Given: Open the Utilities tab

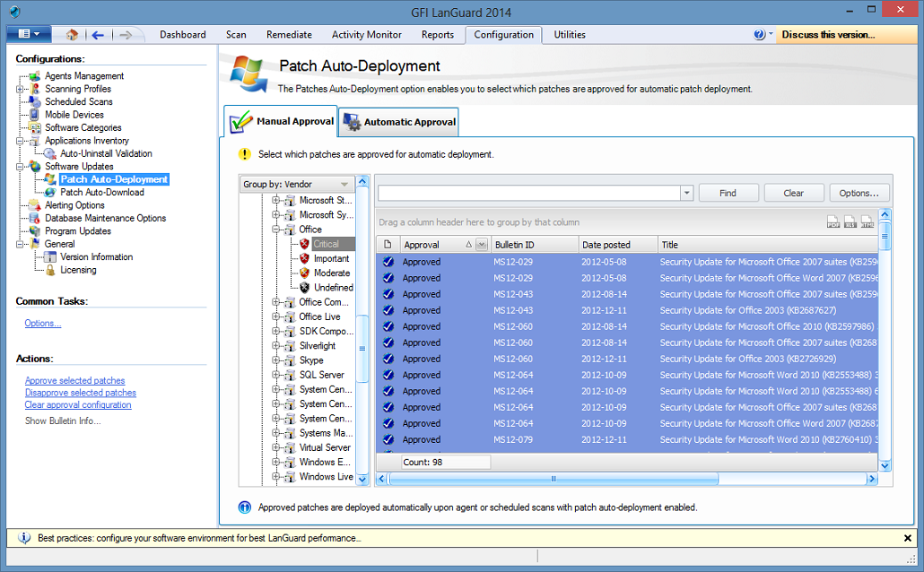Looking at the screenshot, I should [x=570, y=35].
